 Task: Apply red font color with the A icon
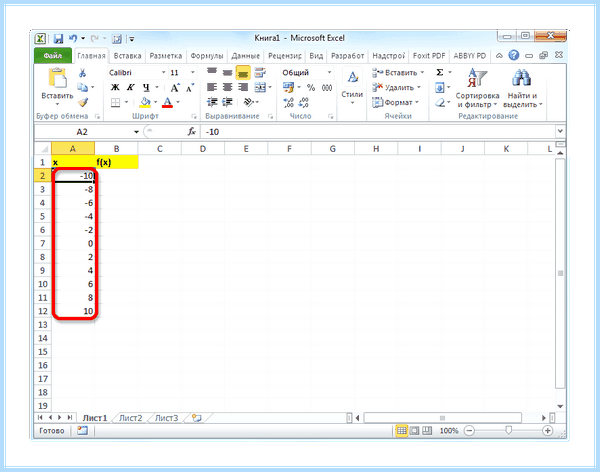pos(167,102)
